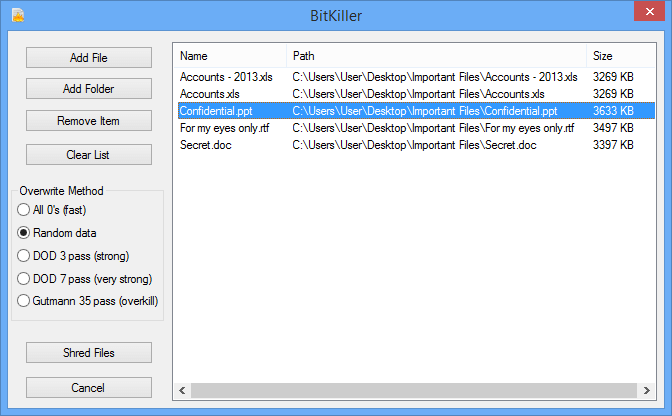Click the Path column header

point(436,56)
